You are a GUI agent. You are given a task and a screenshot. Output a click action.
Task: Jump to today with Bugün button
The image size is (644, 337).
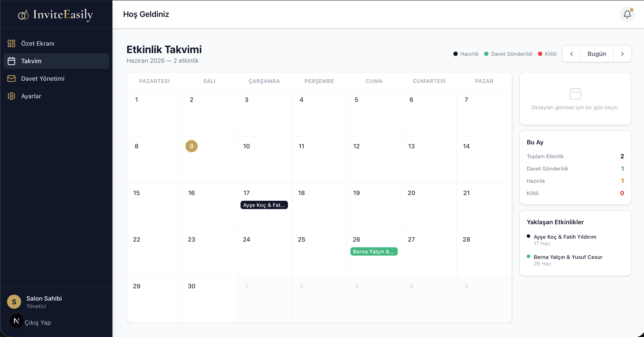597,54
